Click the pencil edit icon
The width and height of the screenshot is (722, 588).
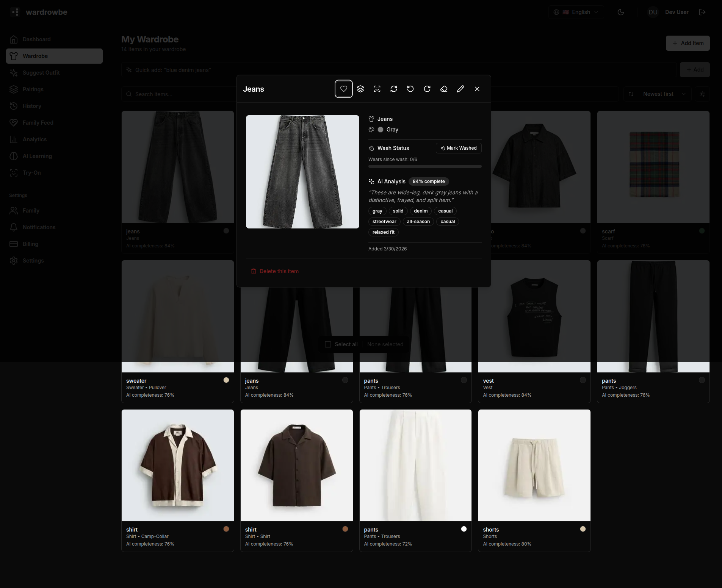click(460, 89)
